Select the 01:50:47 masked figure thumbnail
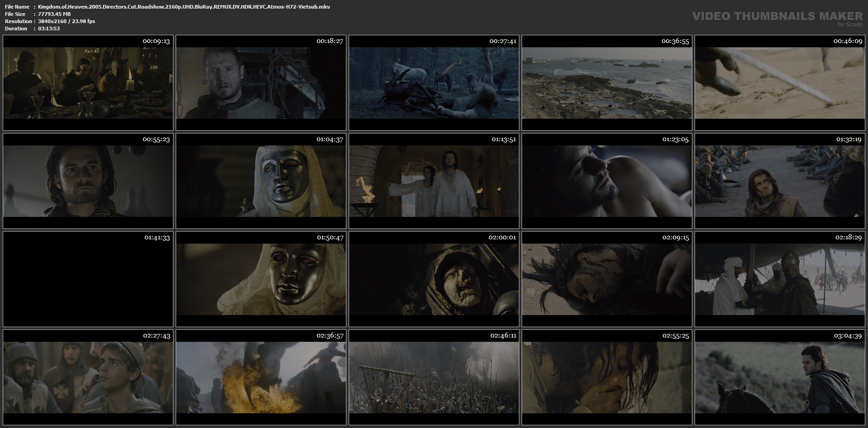The height and width of the screenshot is (428, 868). (x=261, y=279)
